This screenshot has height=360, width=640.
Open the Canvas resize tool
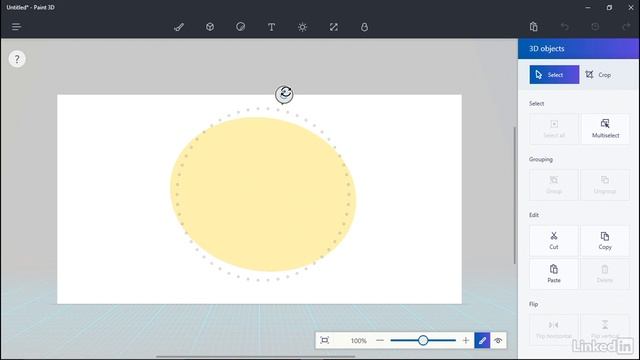click(x=333, y=27)
